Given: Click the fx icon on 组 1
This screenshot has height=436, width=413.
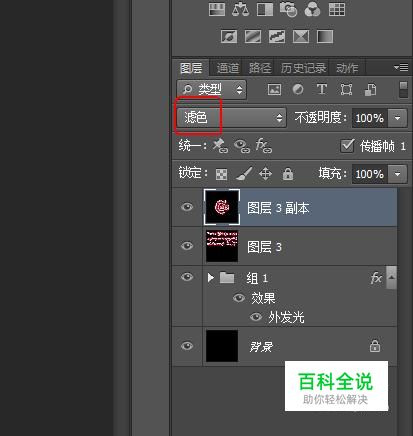Looking at the screenshot, I should 377,277.
